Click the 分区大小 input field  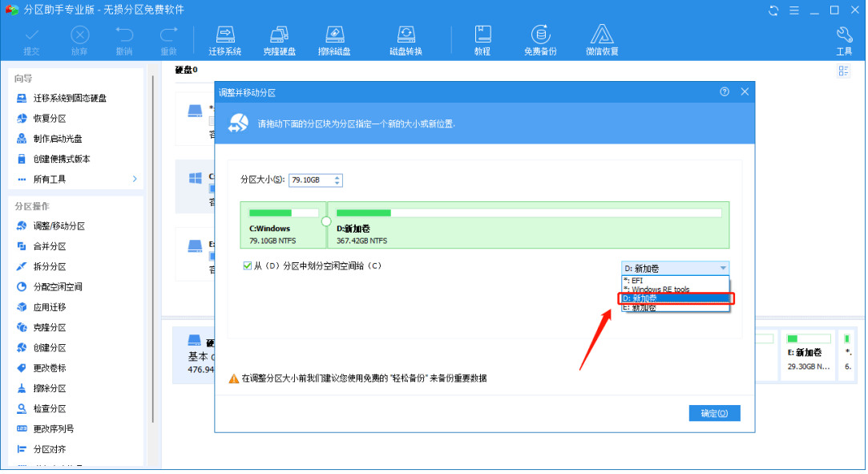pos(309,180)
